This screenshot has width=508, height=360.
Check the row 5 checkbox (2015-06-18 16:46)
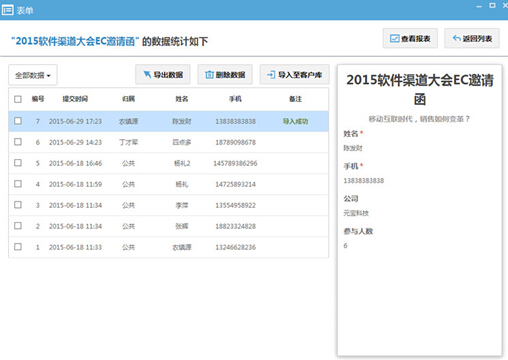[x=18, y=163]
